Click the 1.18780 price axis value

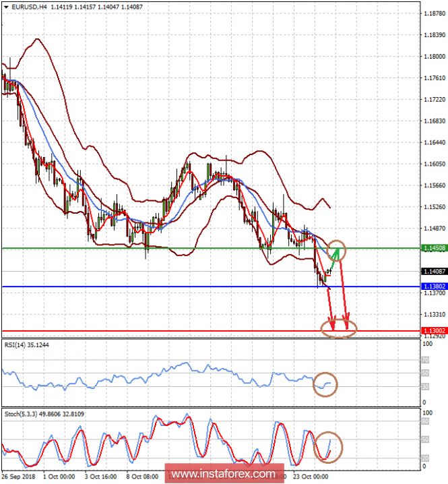pos(435,13)
